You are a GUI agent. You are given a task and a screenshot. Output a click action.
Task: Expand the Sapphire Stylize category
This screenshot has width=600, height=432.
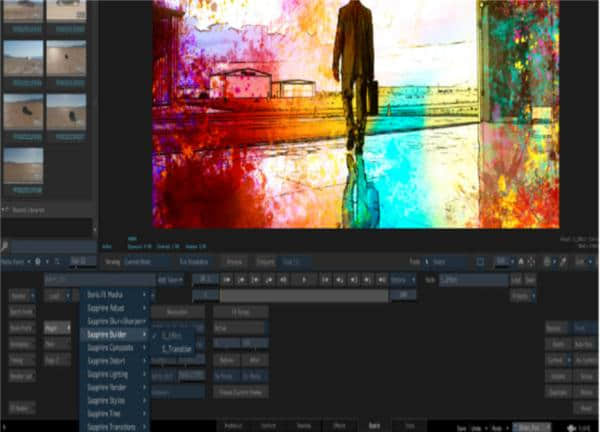click(111, 399)
